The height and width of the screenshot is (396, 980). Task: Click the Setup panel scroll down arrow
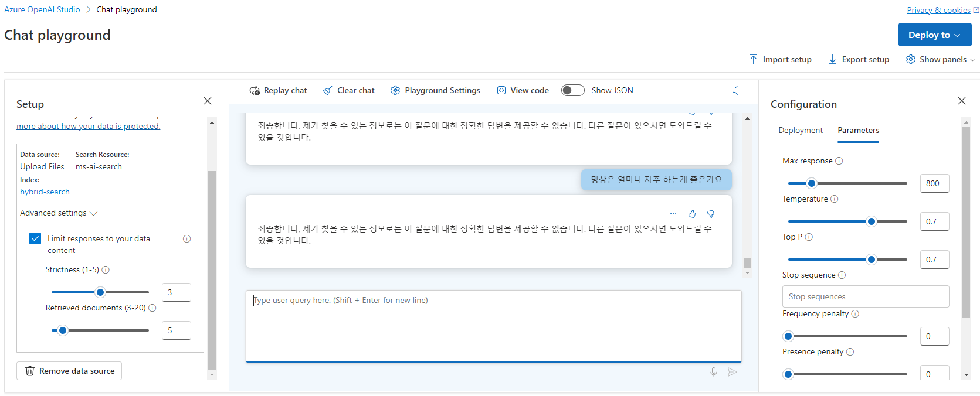[212, 375]
